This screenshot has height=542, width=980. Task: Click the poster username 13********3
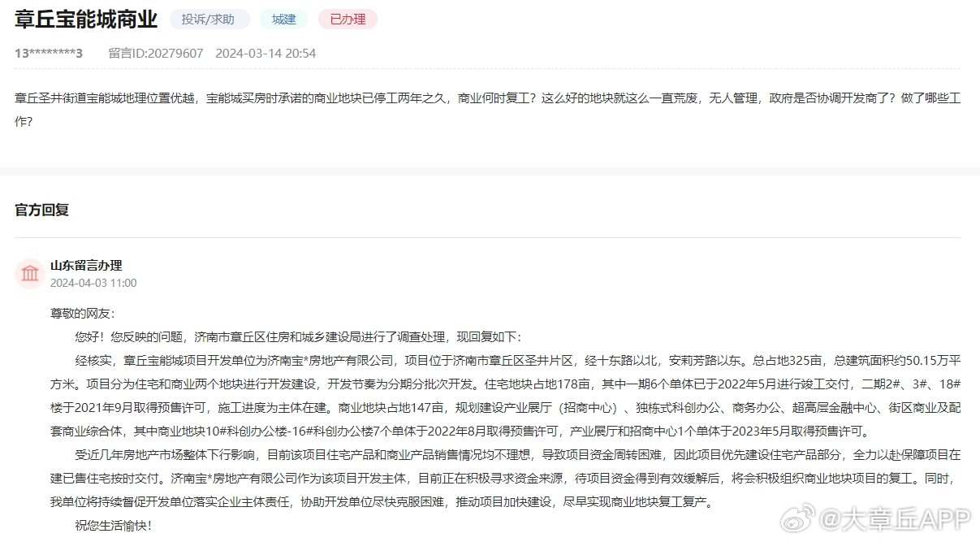click(49, 54)
